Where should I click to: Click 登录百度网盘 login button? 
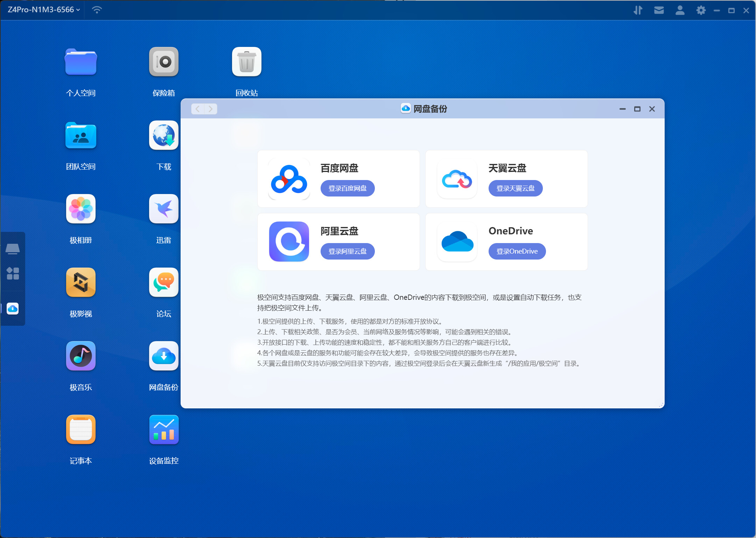pos(347,188)
